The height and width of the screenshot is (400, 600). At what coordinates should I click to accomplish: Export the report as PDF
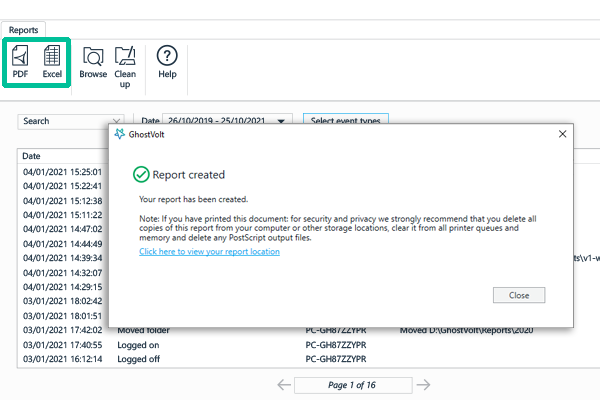pos(20,61)
